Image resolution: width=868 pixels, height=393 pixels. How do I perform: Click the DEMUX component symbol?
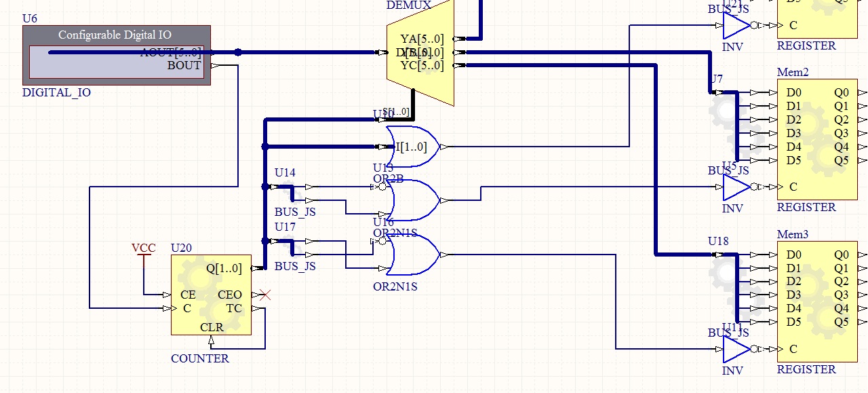click(419, 54)
